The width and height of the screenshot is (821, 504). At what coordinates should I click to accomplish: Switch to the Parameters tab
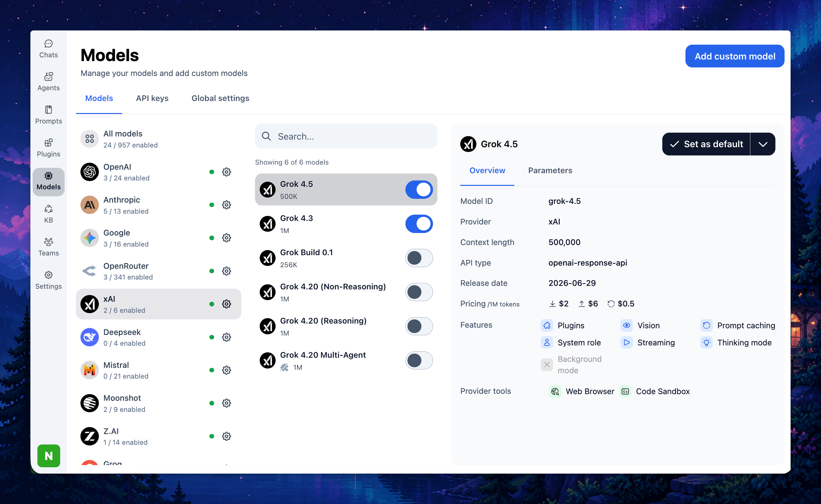550,170
